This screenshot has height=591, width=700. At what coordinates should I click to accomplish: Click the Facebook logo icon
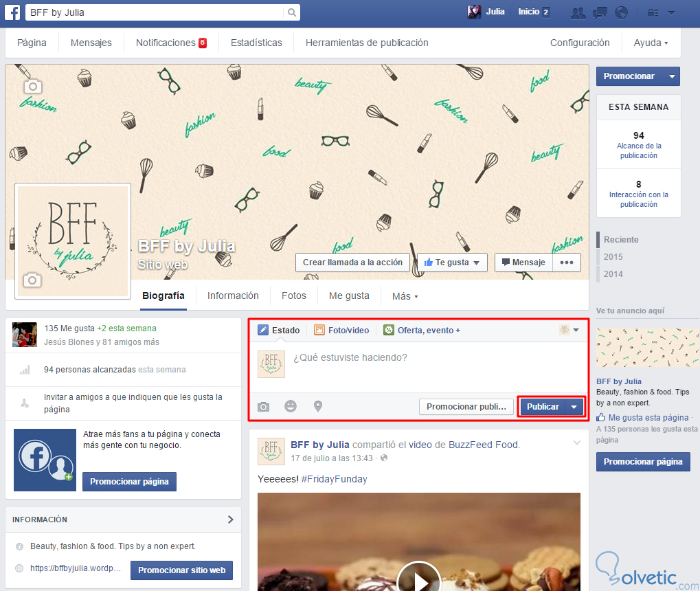12,12
